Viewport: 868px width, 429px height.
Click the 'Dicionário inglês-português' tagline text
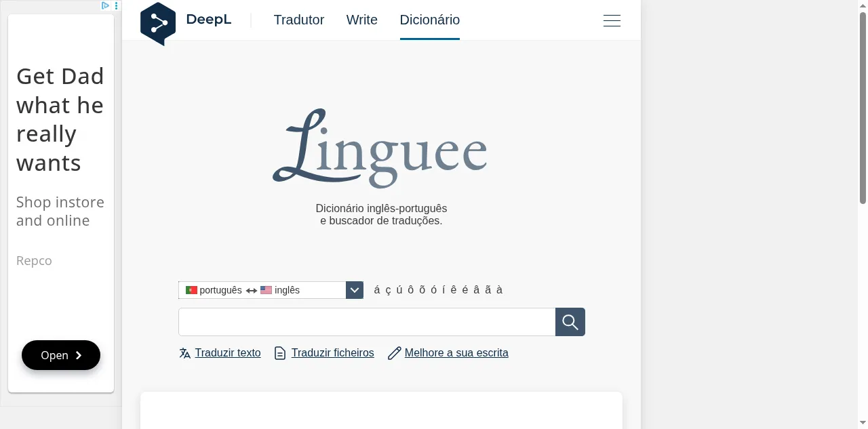[x=381, y=209]
